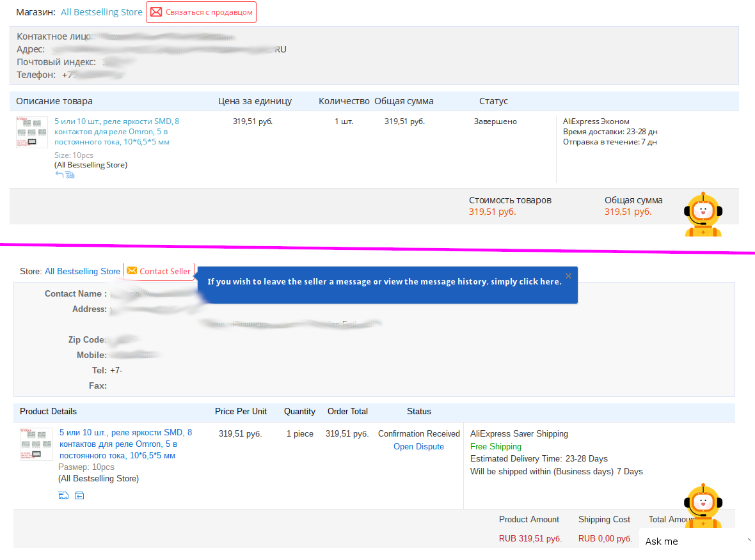Click the shipping truck icon under Размер: 10pcs
The width and height of the screenshot is (755, 560).
tap(63, 495)
